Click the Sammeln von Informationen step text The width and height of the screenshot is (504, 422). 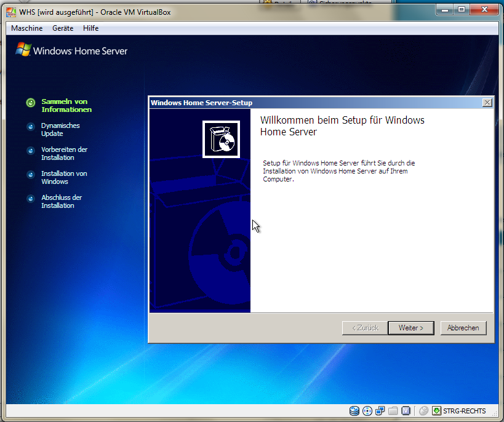(66, 105)
